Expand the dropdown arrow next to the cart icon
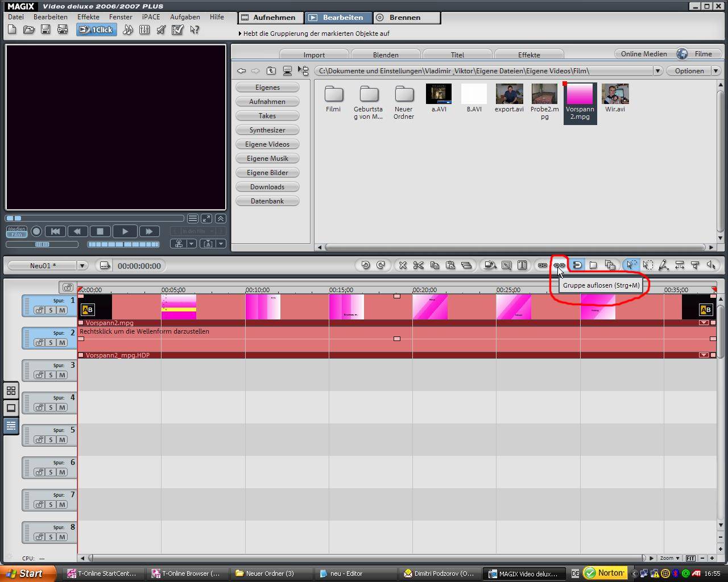The image size is (728, 582). (x=192, y=244)
